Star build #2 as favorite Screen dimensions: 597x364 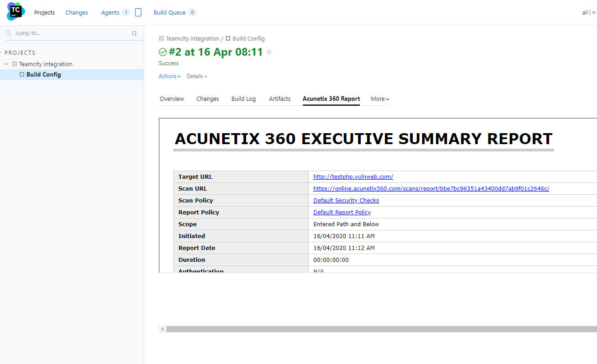[x=269, y=52]
